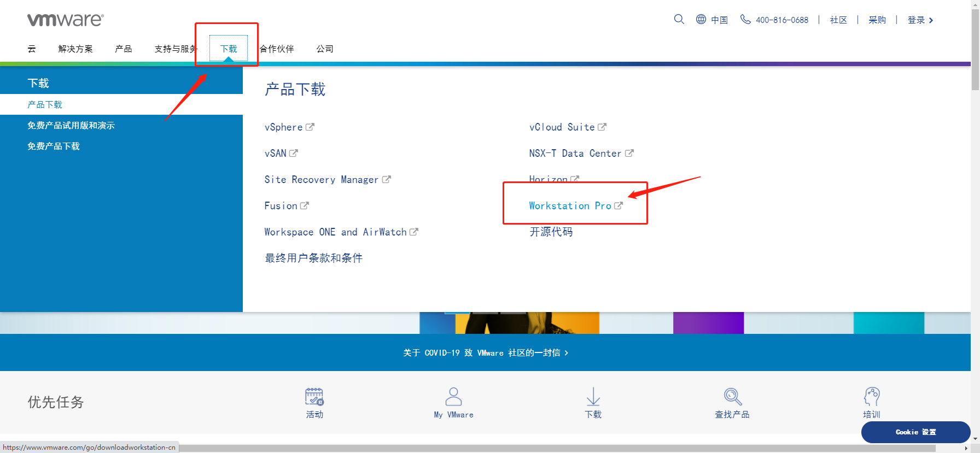Click the My VMware person icon

[x=454, y=396]
